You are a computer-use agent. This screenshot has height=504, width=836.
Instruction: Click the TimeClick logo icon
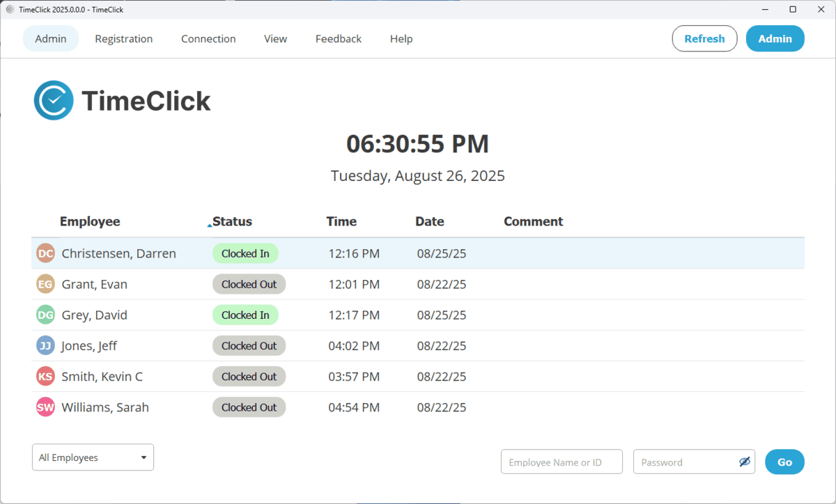(x=54, y=100)
